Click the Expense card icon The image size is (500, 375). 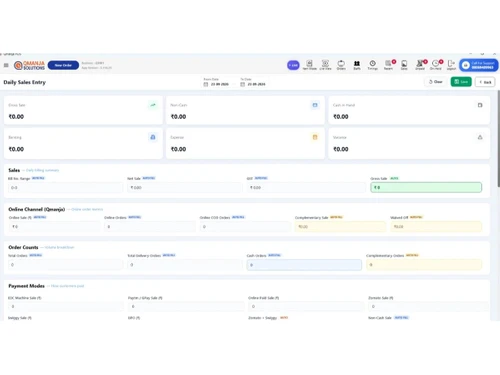point(315,137)
